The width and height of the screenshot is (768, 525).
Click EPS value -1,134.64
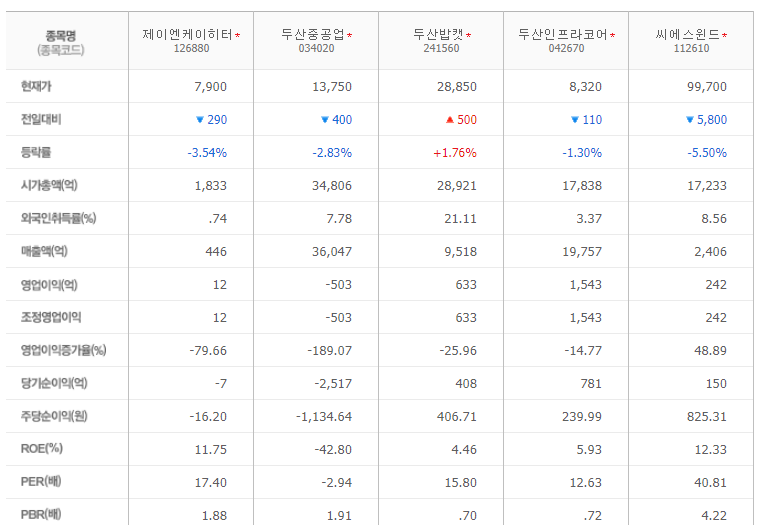tap(324, 417)
